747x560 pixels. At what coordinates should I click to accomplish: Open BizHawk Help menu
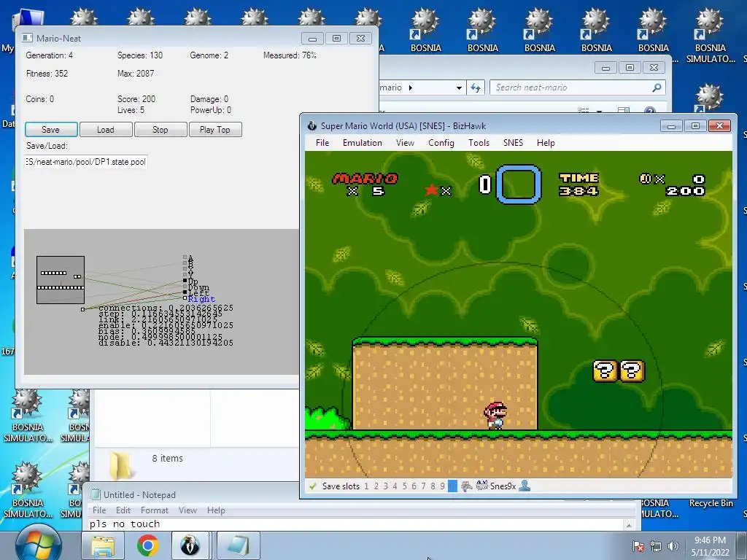(546, 143)
